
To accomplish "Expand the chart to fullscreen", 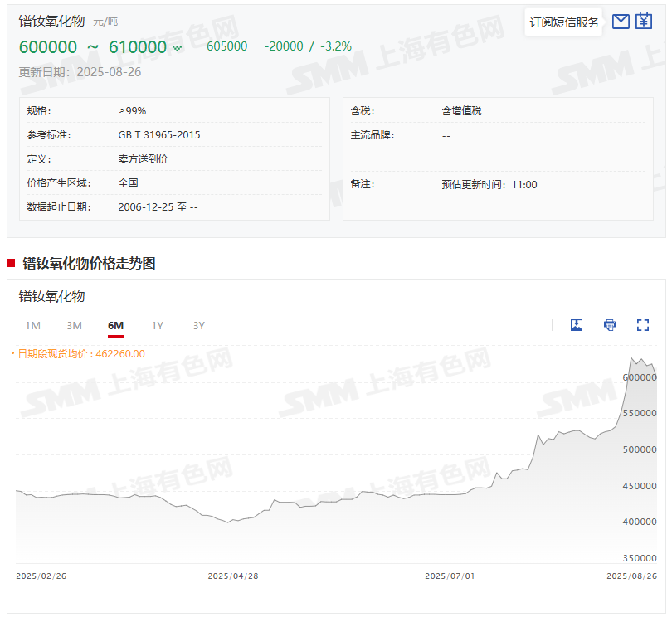I will click(642, 325).
